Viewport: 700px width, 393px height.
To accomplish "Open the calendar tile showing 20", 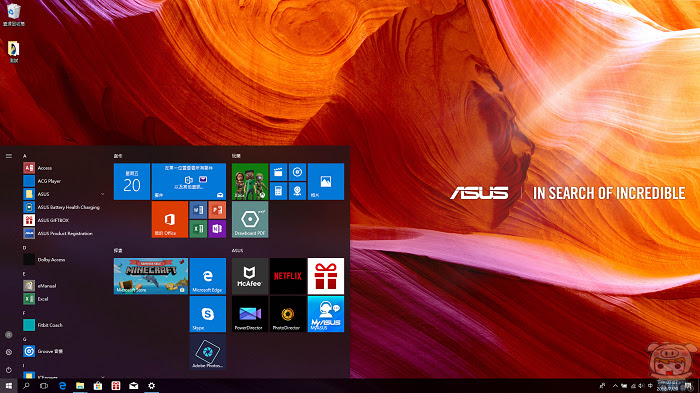I will coord(132,181).
